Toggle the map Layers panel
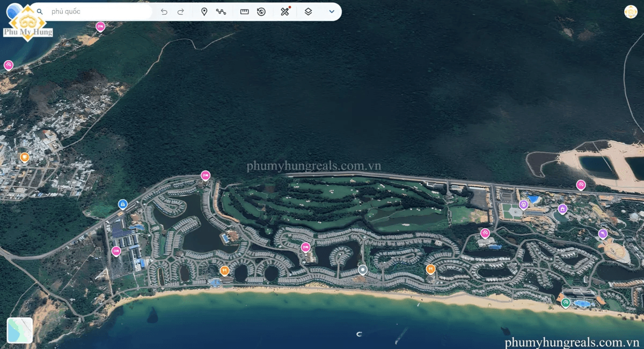The width and height of the screenshot is (644, 349). coord(308,11)
